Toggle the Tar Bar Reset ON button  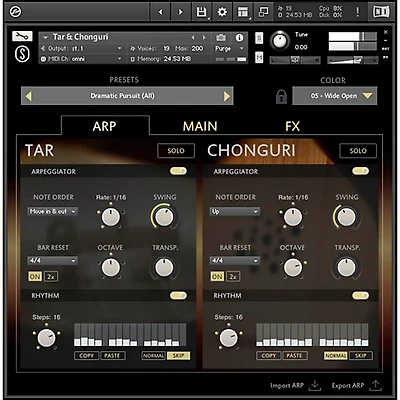tap(35, 277)
